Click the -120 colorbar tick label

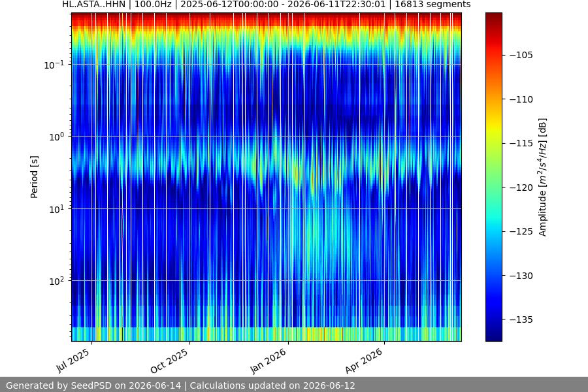click(521, 188)
